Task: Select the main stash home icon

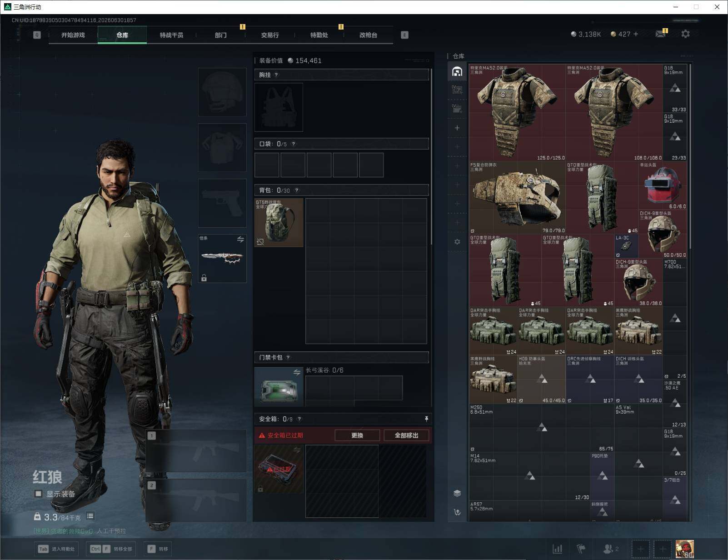Action: [457, 71]
